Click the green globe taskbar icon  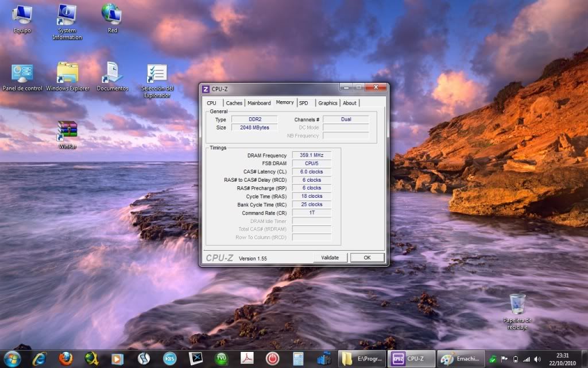[91, 359]
